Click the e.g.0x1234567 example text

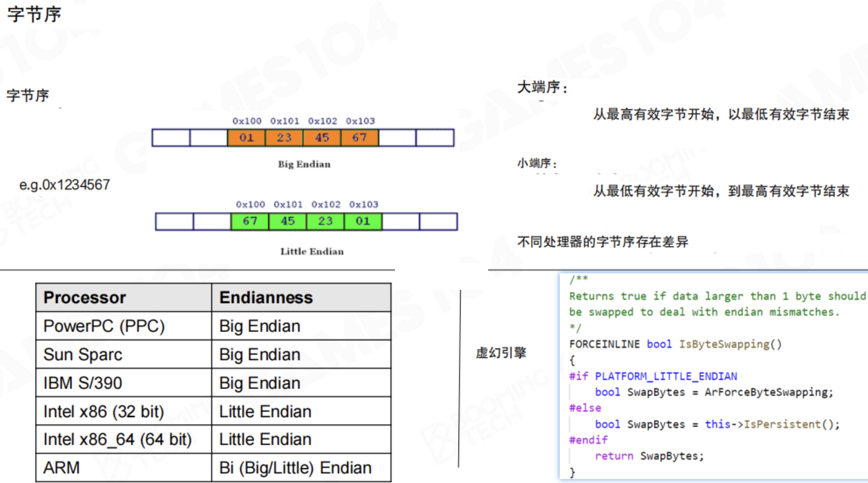click(x=65, y=185)
